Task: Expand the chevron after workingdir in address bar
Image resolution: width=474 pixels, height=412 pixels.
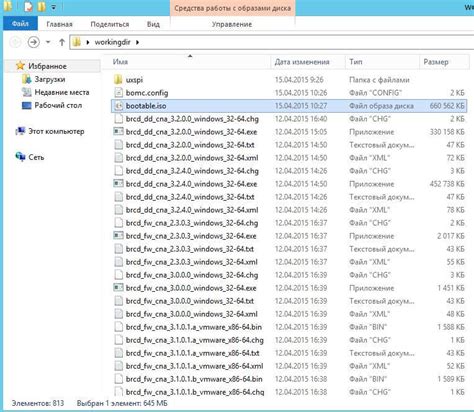Action: (x=137, y=42)
